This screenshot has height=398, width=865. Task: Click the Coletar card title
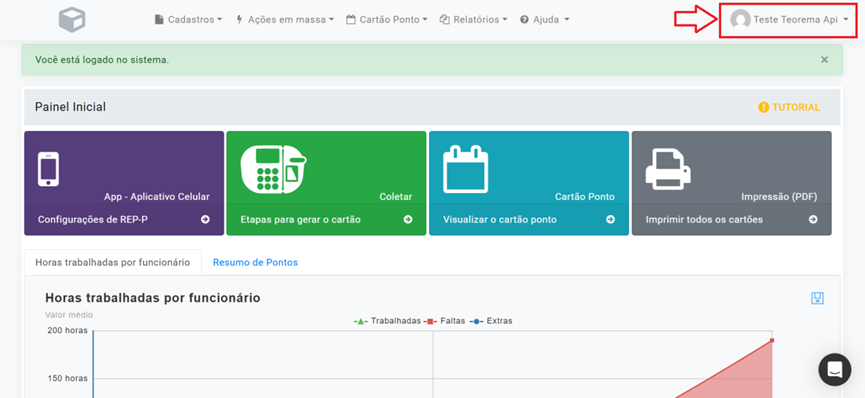pyautogui.click(x=396, y=197)
